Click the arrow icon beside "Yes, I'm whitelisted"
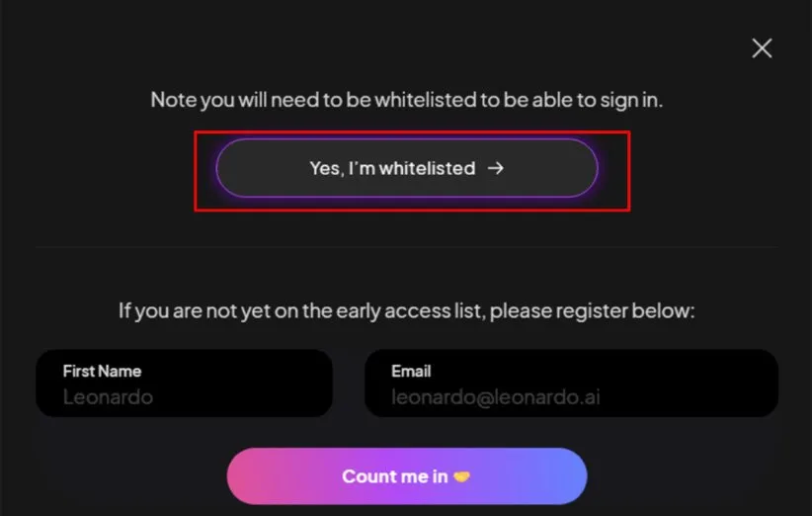Screen dimensions: 812x516 pyautogui.click(x=496, y=168)
